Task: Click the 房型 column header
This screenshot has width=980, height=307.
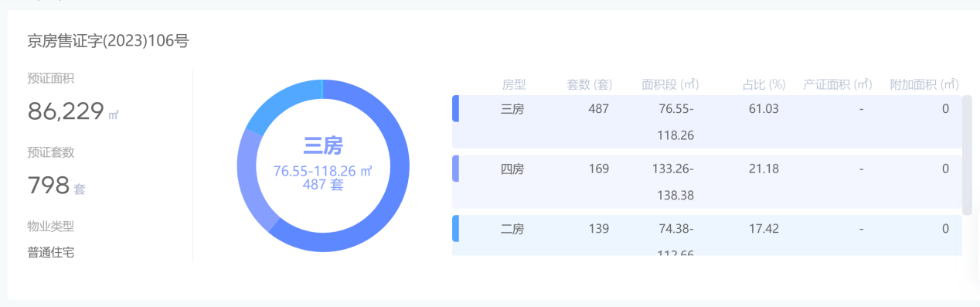Action: (x=513, y=84)
